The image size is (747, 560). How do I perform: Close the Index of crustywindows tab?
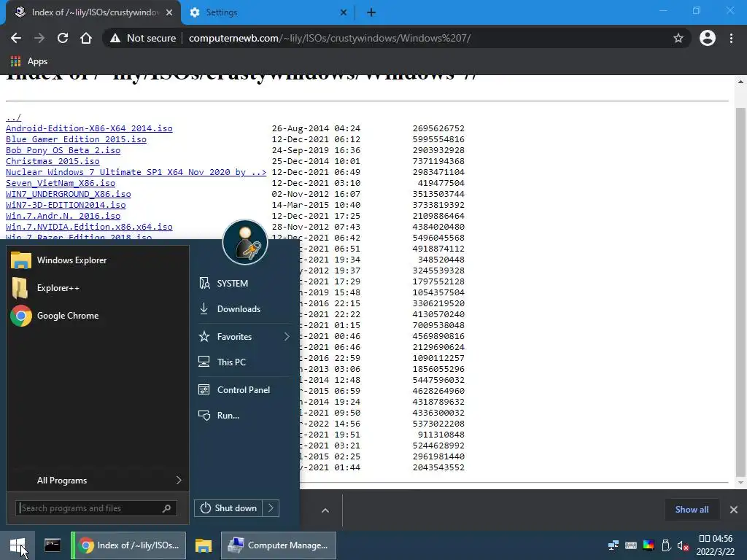(x=169, y=12)
